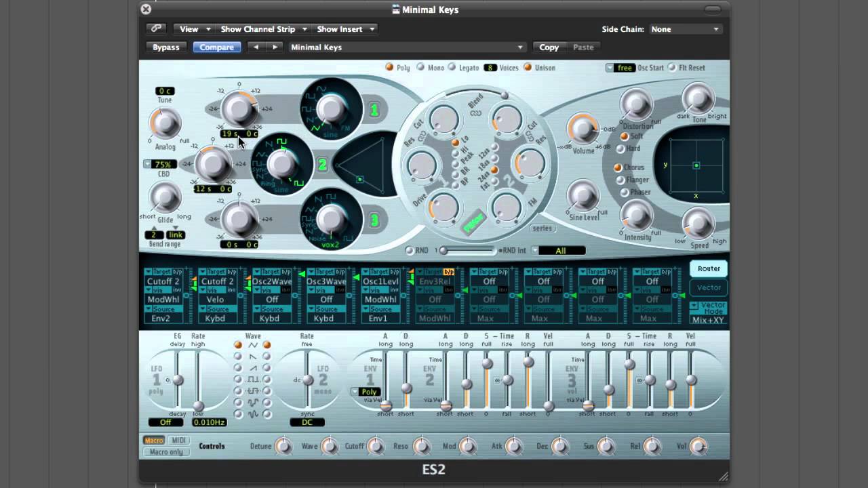Open the Osc Start free dropdown

(x=620, y=68)
